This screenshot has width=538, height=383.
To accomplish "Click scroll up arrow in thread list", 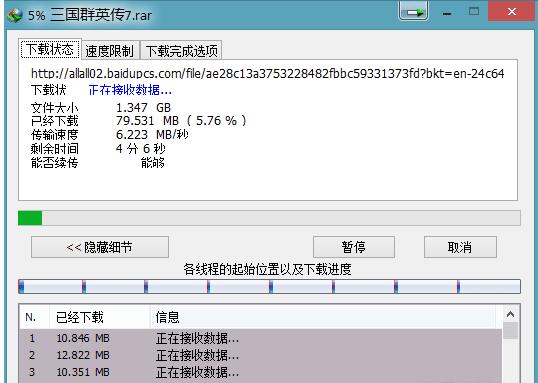I will (511, 314).
